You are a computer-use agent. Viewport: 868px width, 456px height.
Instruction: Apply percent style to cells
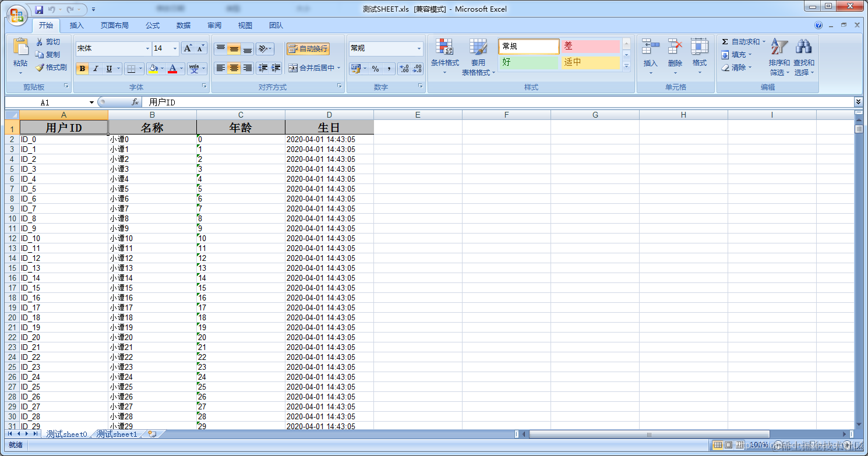pyautogui.click(x=375, y=69)
